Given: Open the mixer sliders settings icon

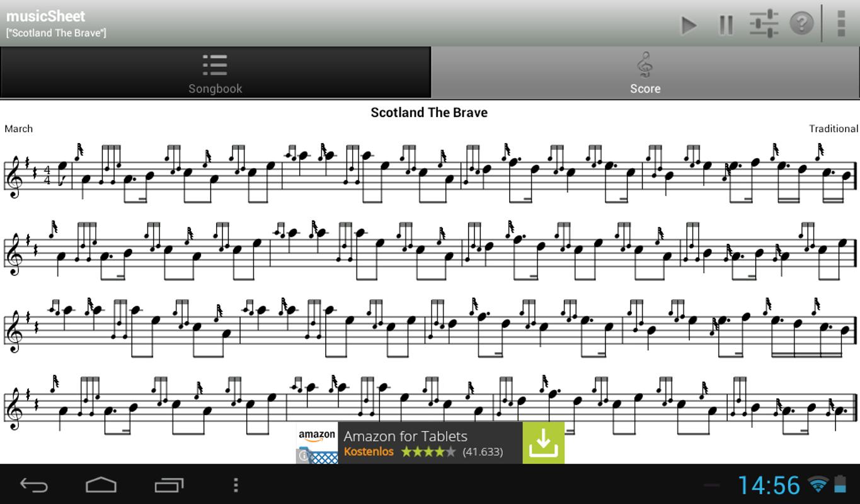Looking at the screenshot, I should (764, 24).
